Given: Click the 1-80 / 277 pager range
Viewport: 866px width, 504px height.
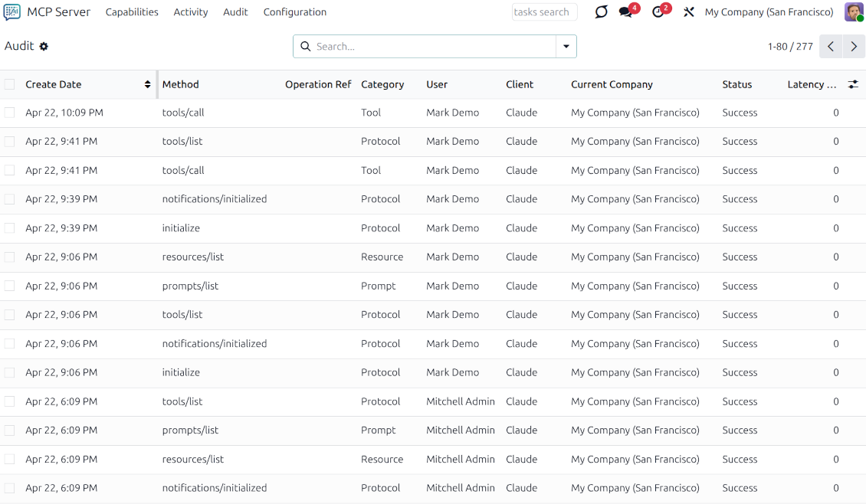Looking at the screenshot, I should (789, 47).
